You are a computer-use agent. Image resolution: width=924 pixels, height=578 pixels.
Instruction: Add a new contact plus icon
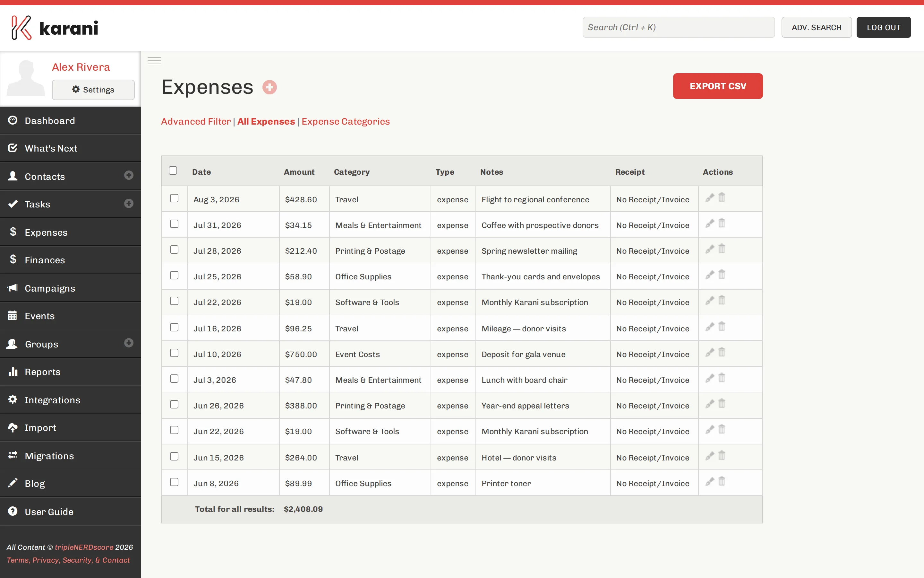point(129,175)
